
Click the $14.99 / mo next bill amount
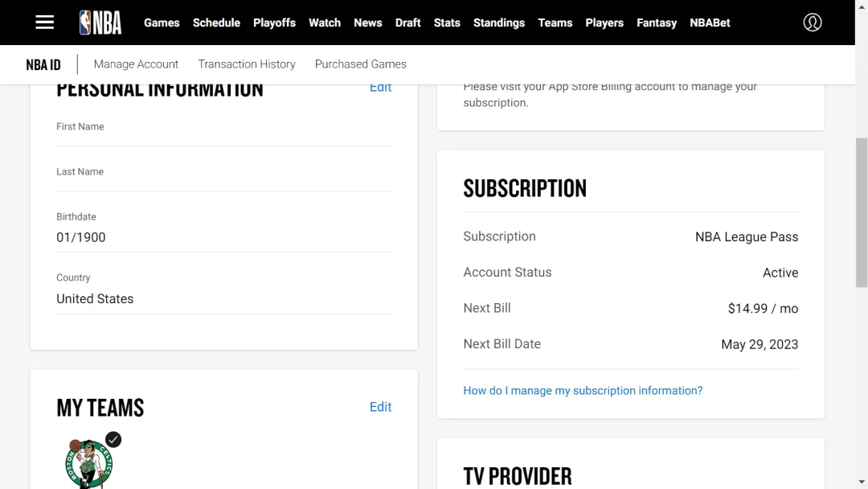(x=763, y=309)
